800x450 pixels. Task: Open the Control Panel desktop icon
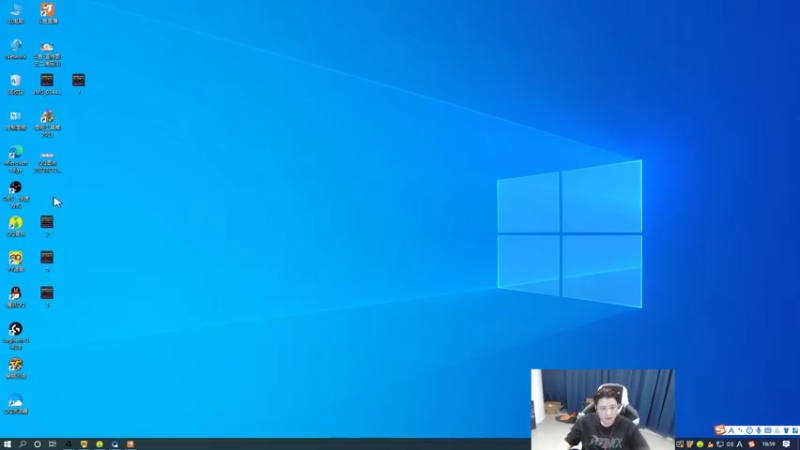(16, 120)
